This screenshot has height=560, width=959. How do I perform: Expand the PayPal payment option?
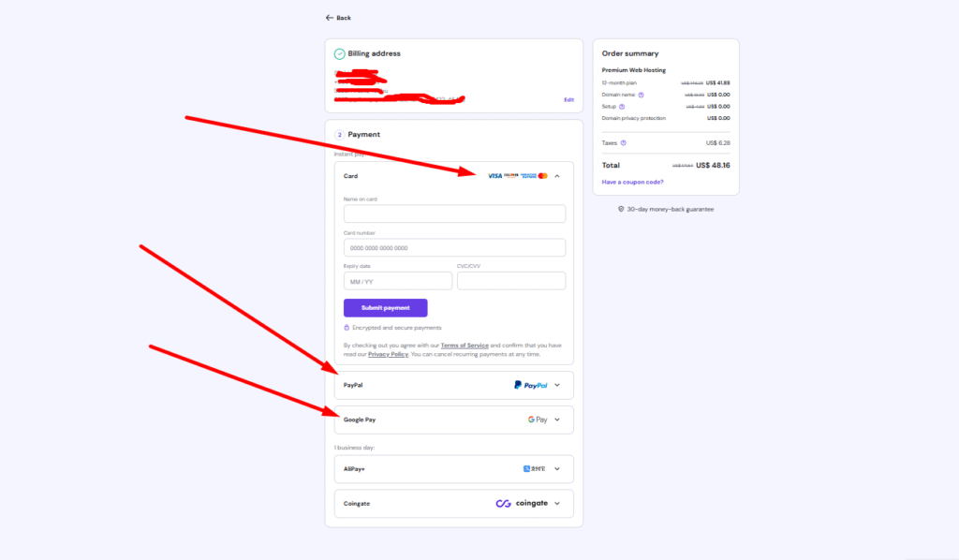[557, 385]
